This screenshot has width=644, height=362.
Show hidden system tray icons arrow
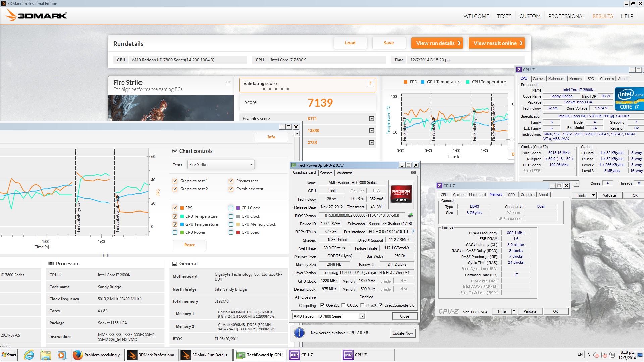[x=589, y=355]
